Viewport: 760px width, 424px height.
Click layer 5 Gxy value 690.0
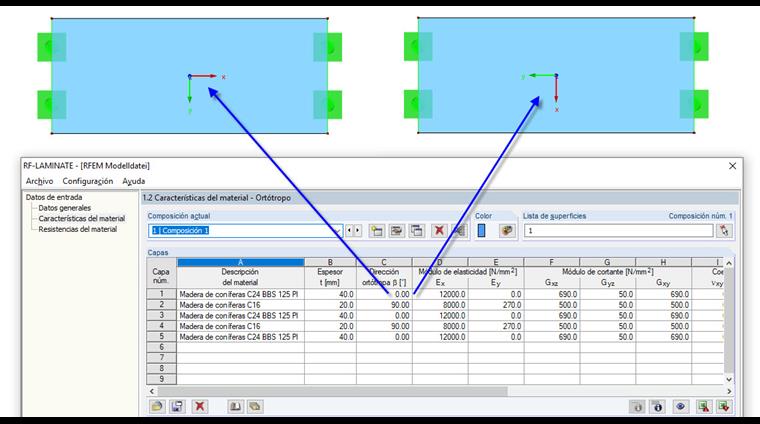point(663,337)
